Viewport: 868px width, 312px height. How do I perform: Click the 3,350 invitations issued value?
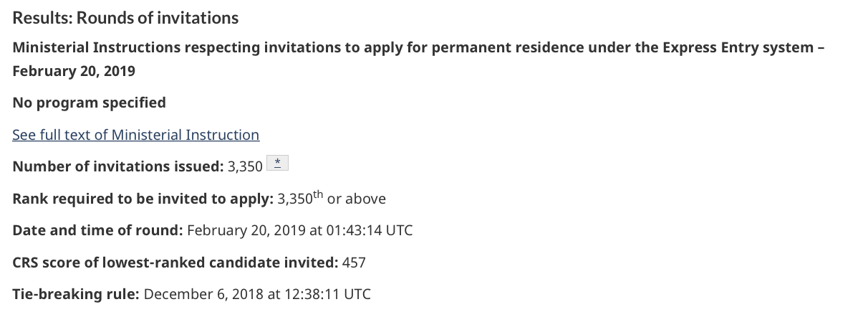(245, 167)
